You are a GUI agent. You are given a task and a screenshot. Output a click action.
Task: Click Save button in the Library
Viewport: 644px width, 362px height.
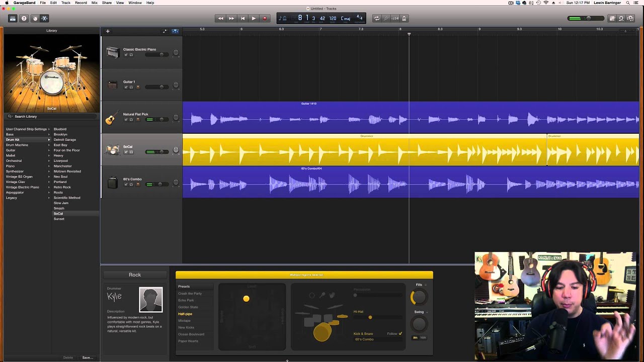88,357
